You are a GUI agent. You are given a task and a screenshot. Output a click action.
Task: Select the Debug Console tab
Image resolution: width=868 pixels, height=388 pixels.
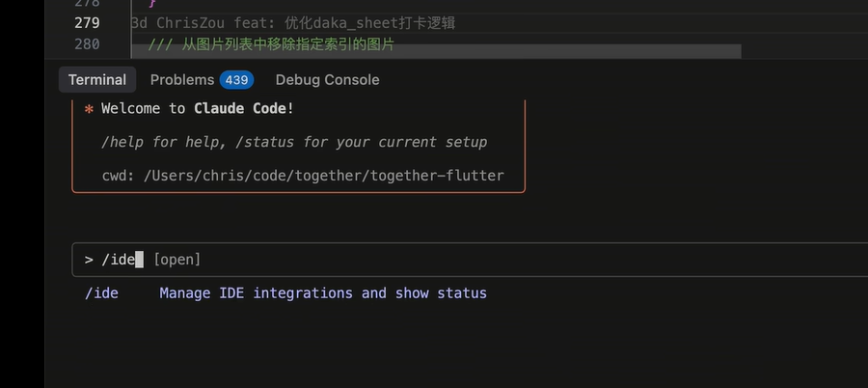click(x=327, y=80)
